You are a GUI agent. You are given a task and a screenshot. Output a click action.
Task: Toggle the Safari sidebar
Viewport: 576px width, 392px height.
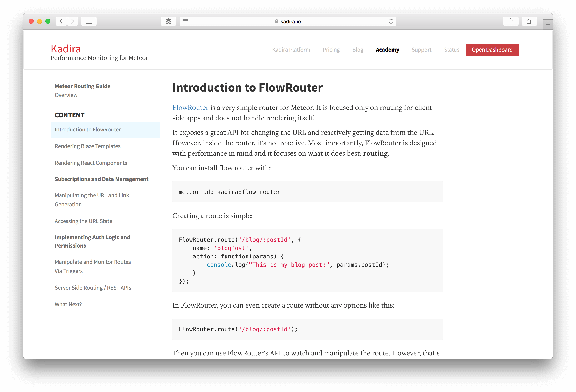89,21
